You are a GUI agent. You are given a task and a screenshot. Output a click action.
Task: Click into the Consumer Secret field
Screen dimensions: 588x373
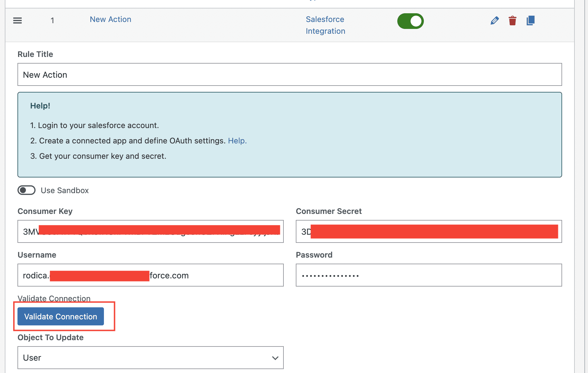429,231
